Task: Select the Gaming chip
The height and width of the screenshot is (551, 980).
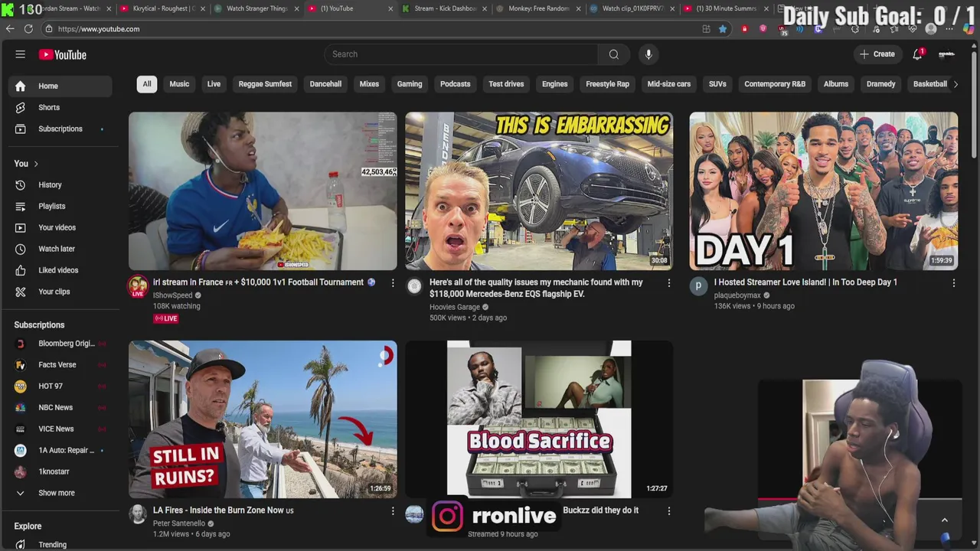Action: (x=410, y=84)
